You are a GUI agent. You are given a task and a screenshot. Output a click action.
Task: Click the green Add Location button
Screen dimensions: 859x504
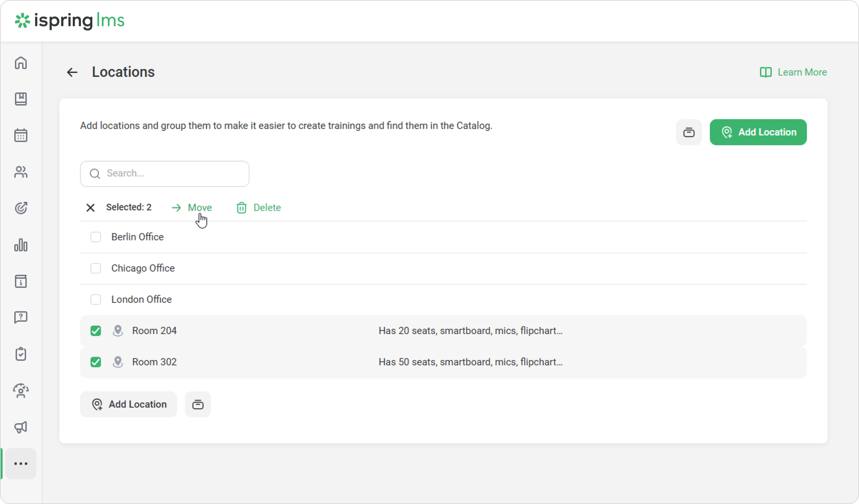click(758, 132)
